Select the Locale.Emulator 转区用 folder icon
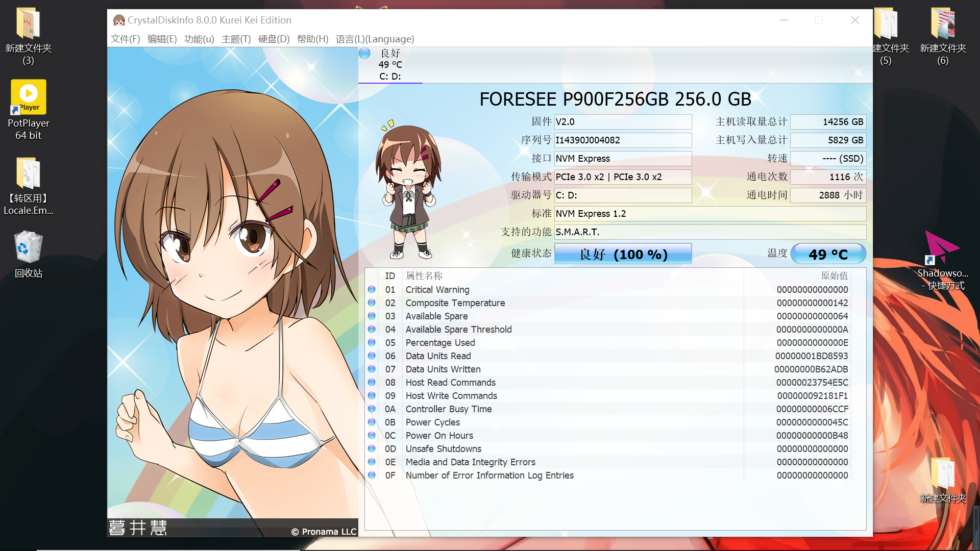The height and width of the screenshot is (551, 980). click(29, 186)
